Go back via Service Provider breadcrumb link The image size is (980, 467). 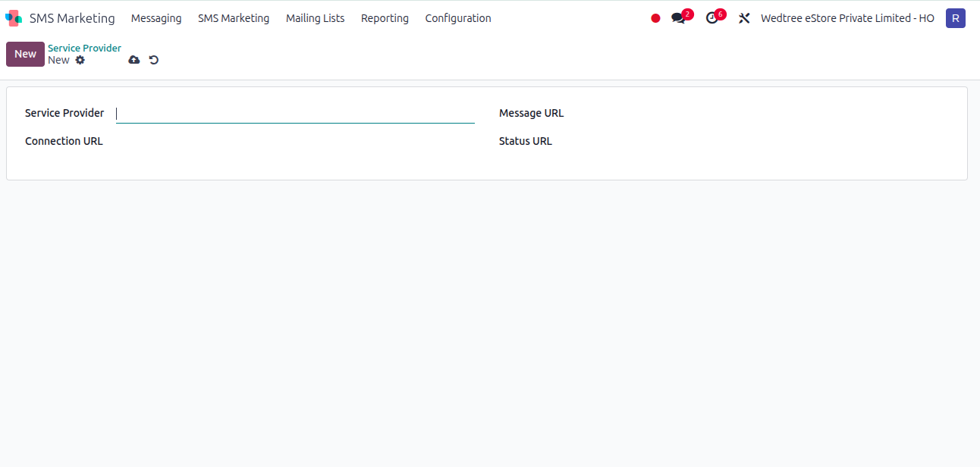coord(84,47)
